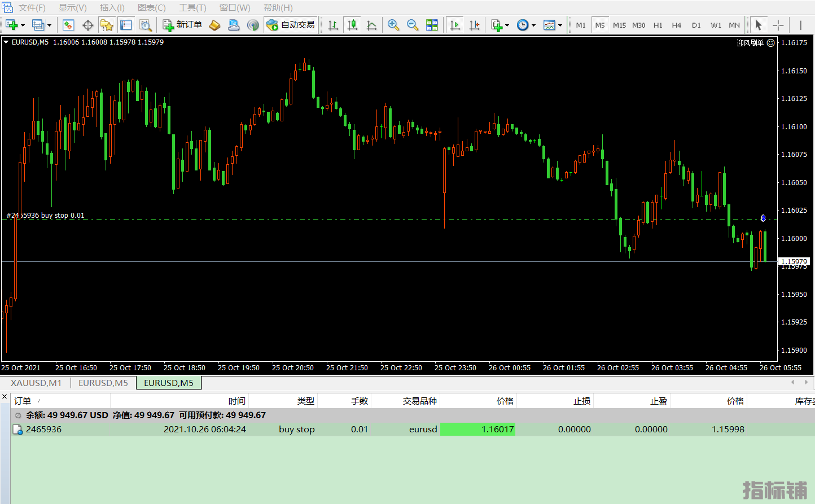Image resolution: width=815 pixels, height=504 pixels.
Task: Open the Strategy Tester magnifier icon
Action: [x=146, y=25]
